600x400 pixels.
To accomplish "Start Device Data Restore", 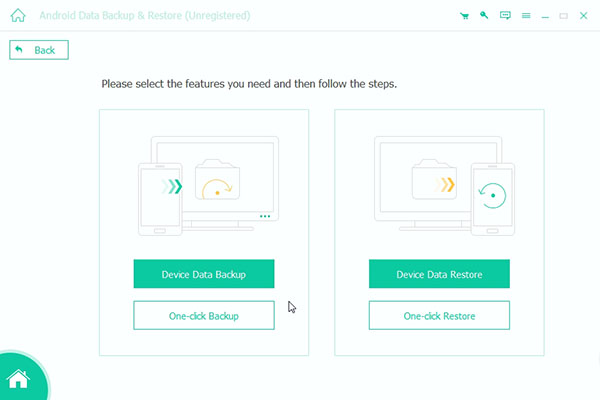I will [439, 274].
